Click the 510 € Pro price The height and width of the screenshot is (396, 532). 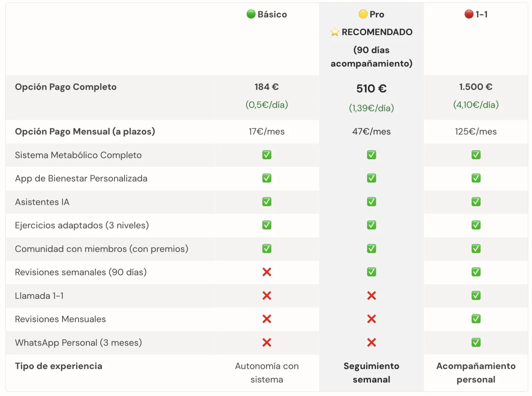point(372,89)
